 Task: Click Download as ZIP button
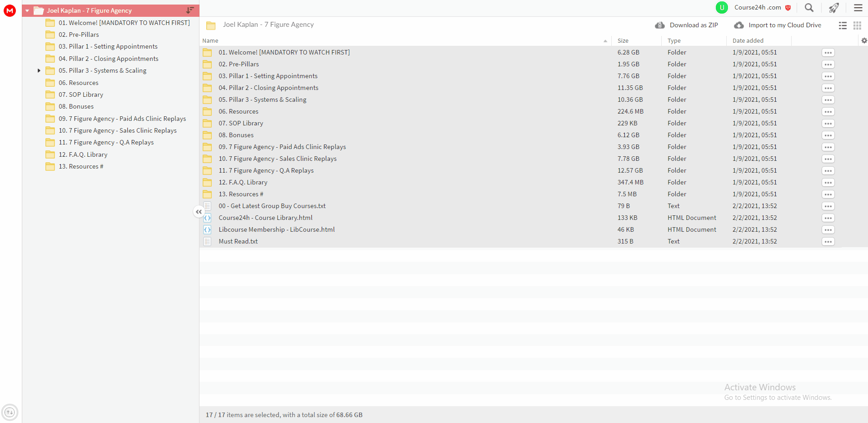pos(686,25)
